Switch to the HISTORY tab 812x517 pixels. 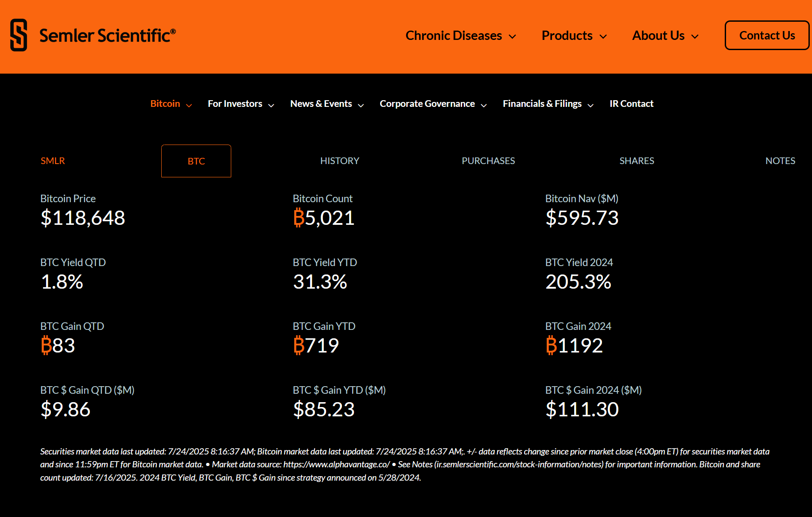coord(339,161)
